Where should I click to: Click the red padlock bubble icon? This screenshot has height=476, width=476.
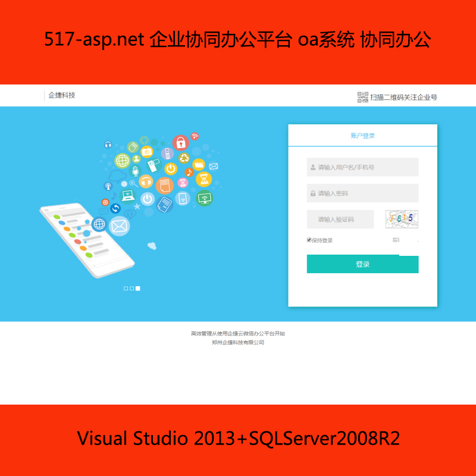point(181,143)
